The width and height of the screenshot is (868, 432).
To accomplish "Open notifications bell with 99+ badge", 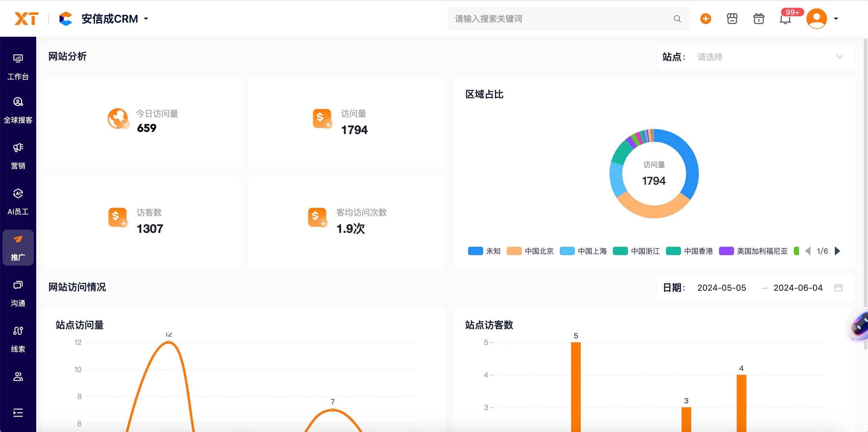I will pyautogui.click(x=786, y=19).
